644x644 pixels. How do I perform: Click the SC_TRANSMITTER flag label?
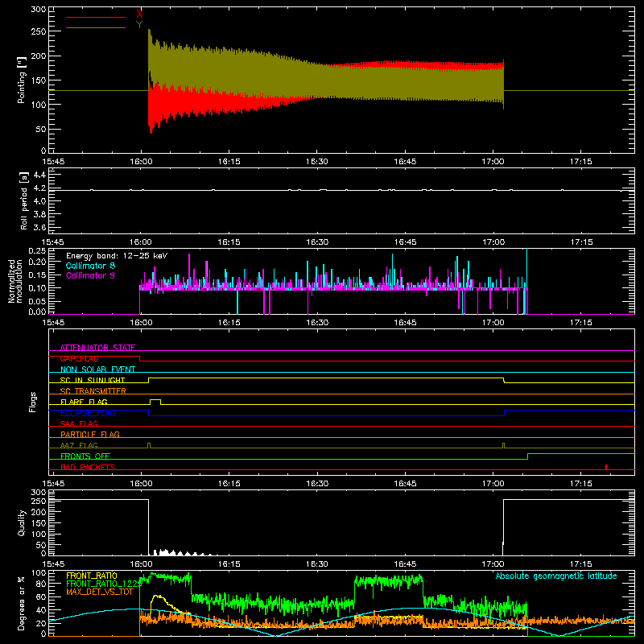(x=93, y=391)
